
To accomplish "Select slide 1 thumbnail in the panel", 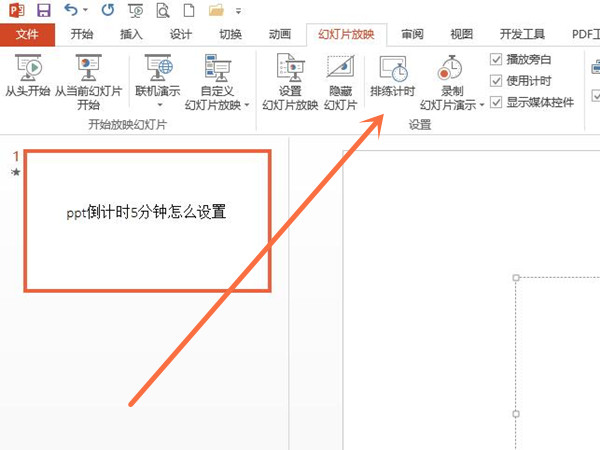I will (147, 221).
